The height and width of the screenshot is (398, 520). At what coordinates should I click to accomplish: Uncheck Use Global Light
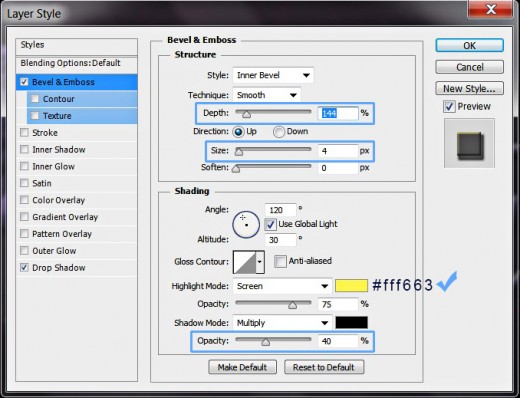(270, 224)
